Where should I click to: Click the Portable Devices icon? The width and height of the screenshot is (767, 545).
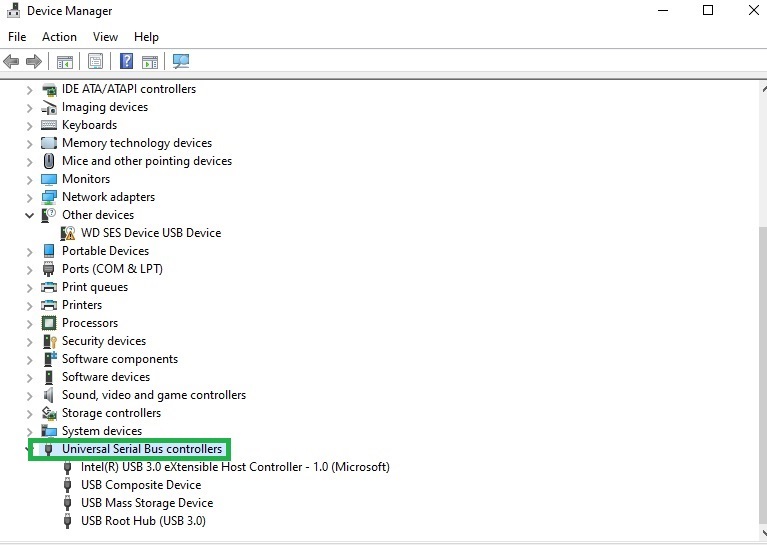pos(49,251)
